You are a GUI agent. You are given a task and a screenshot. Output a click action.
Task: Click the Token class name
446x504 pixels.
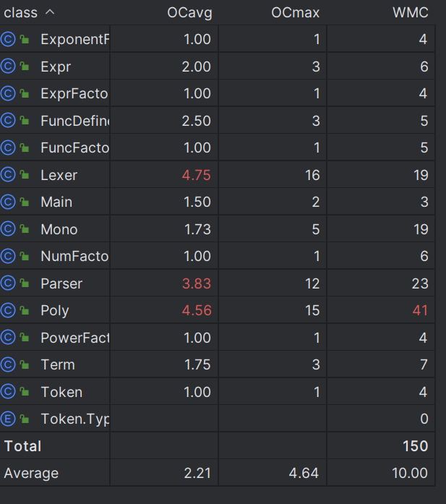[61, 392]
